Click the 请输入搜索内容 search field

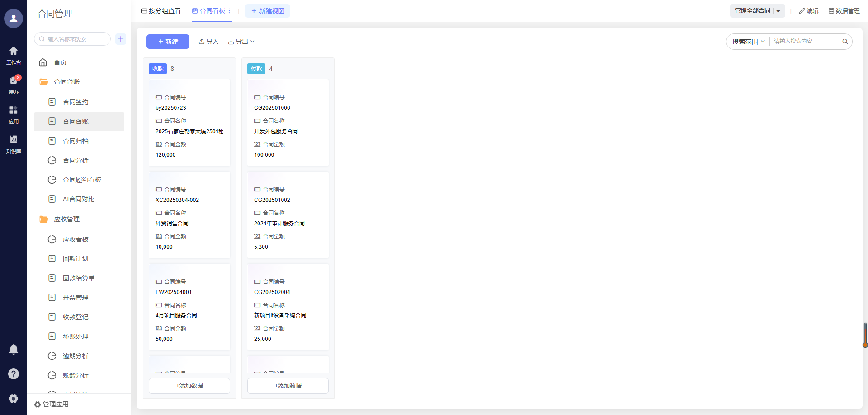[805, 42]
